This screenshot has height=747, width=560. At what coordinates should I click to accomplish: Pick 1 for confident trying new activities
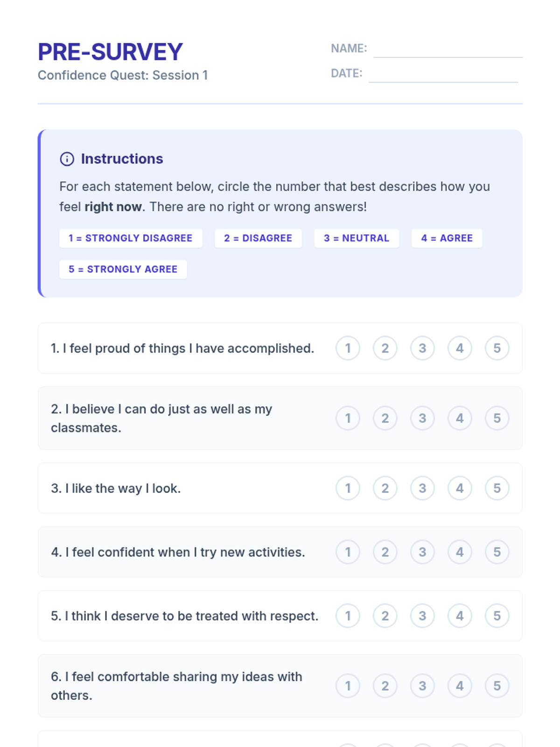(x=348, y=552)
